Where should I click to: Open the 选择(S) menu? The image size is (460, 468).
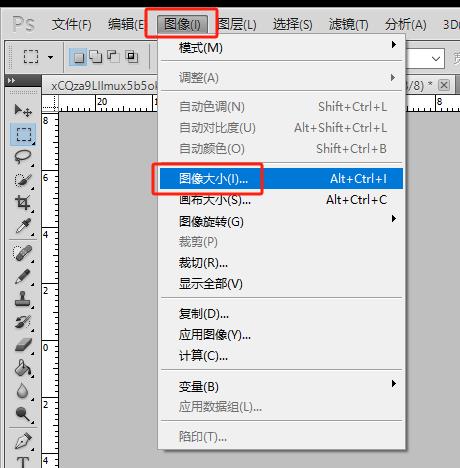pyautogui.click(x=292, y=25)
